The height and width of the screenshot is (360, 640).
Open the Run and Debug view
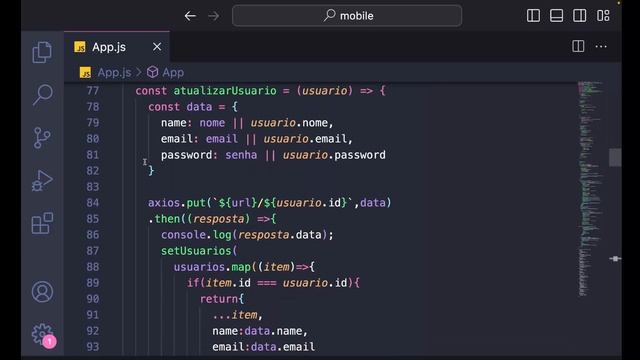click(42, 180)
